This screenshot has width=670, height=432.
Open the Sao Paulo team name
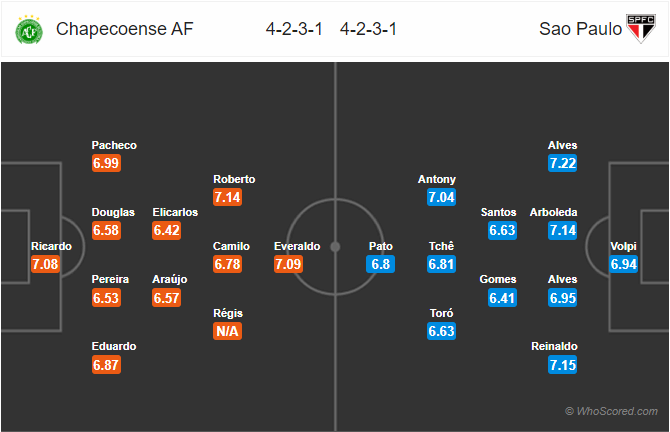pyautogui.click(x=580, y=29)
